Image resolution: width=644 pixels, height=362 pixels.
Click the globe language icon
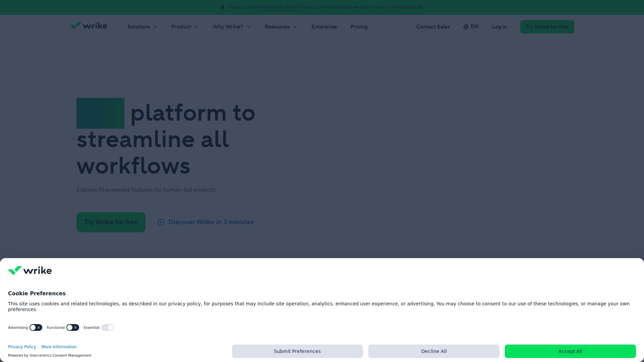466,27
